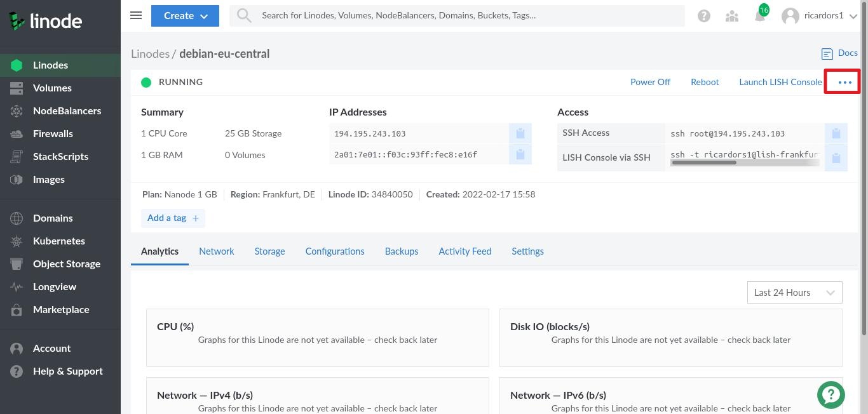868x414 pixels.
Task: Open the hamburger navigation menu icon
Action: [x=136, y=15]
